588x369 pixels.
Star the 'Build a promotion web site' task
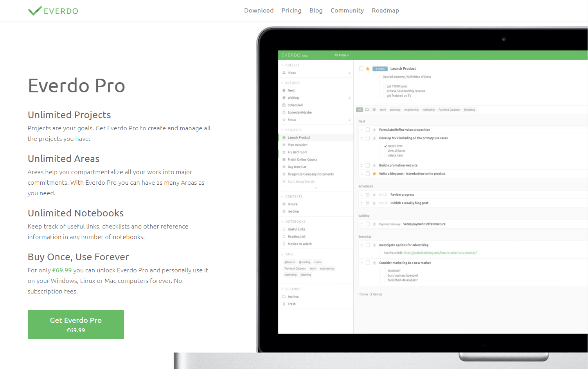coord(374,166)
